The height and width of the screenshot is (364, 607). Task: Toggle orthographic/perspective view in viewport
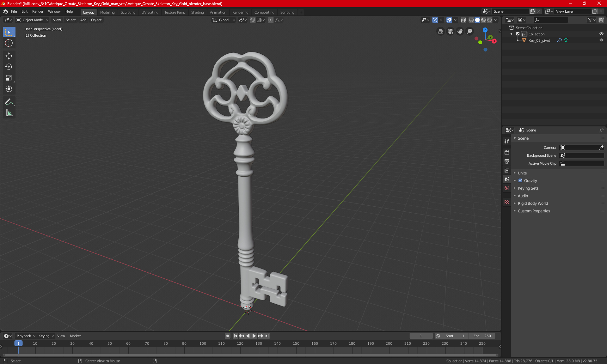pos(440,31)
